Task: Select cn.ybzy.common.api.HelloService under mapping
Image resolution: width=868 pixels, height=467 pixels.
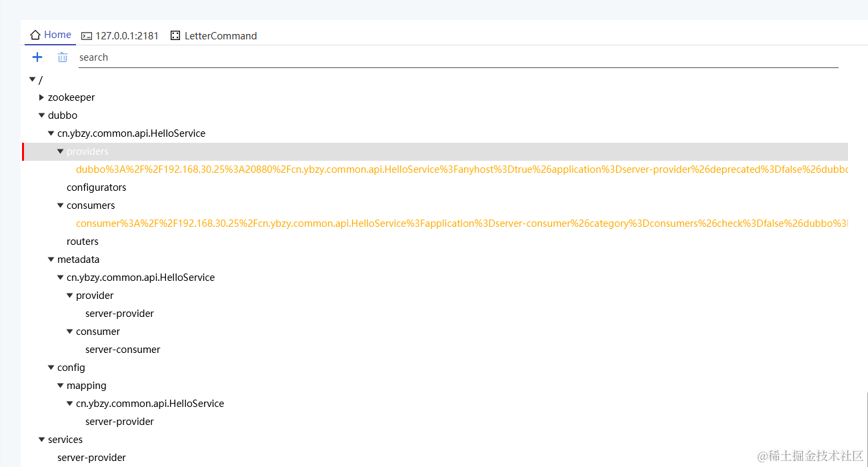Action: pos(150,404)
